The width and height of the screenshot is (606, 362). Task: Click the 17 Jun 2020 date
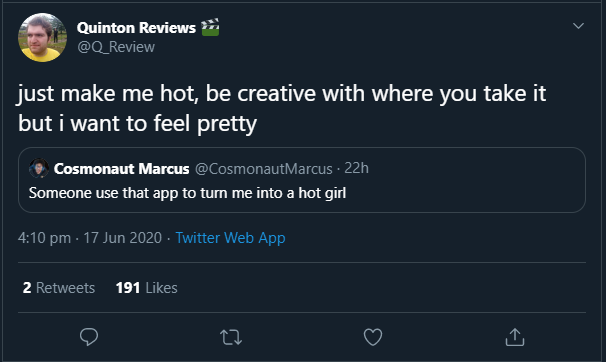click(x=123, y=238)
